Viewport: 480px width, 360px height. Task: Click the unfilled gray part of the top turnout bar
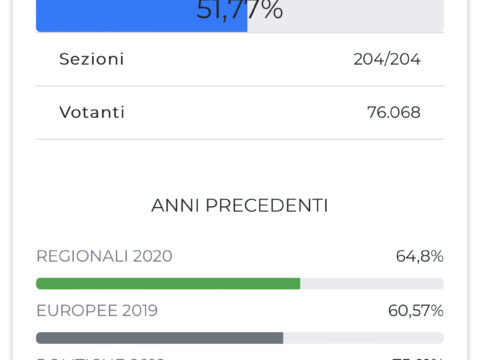(345, 16)
